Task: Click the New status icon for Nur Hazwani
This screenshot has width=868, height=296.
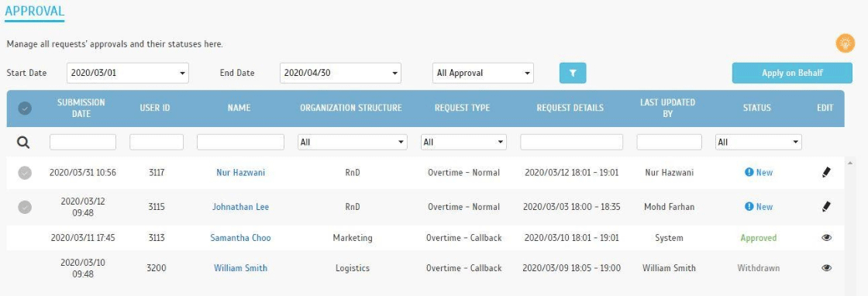Action: [x=749, y=172]
